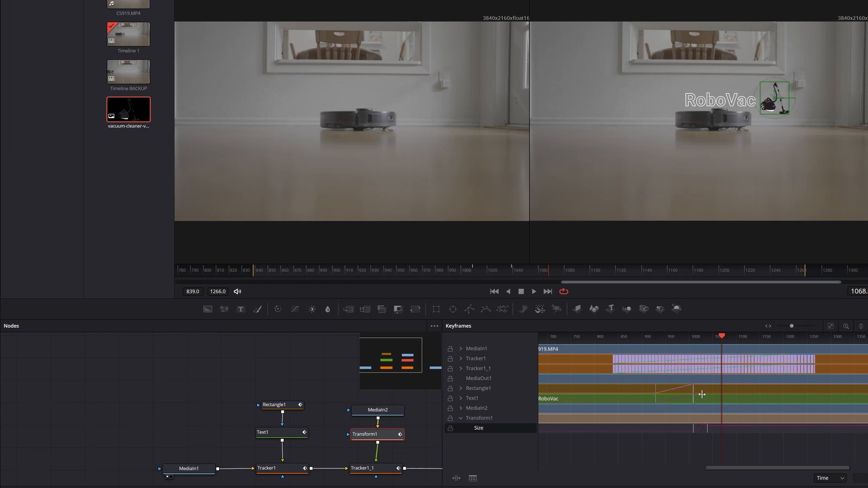Add a Paint node from the toolbar
868x488 pixels.
(x=258, y=309)
